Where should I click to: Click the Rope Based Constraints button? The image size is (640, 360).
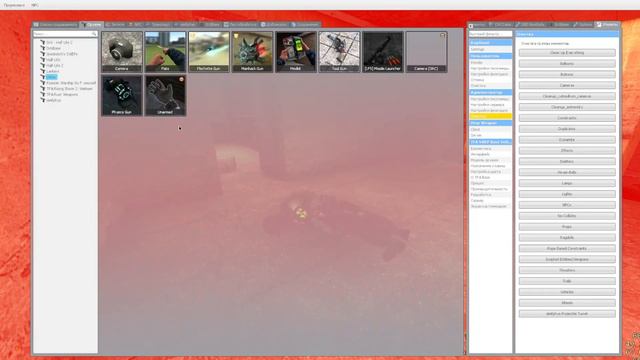tap(567, 249)
